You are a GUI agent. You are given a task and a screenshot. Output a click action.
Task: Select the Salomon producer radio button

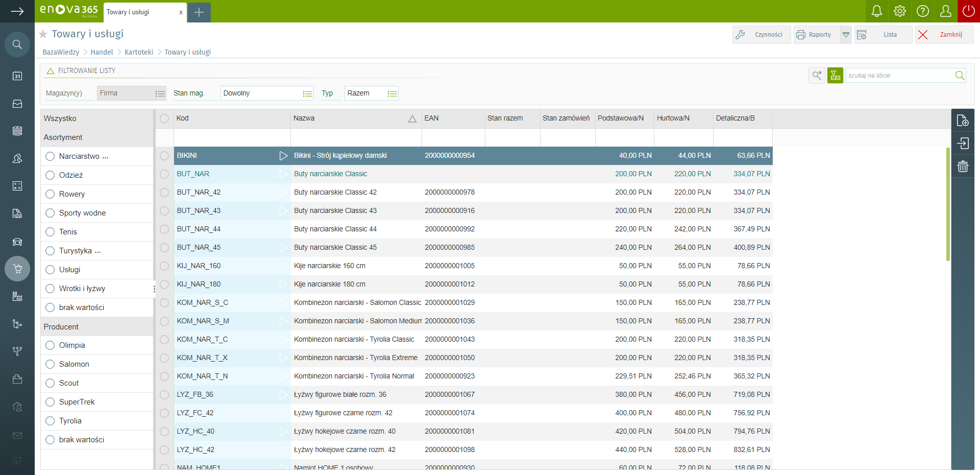pyautogui.click(x=50, y=364)
